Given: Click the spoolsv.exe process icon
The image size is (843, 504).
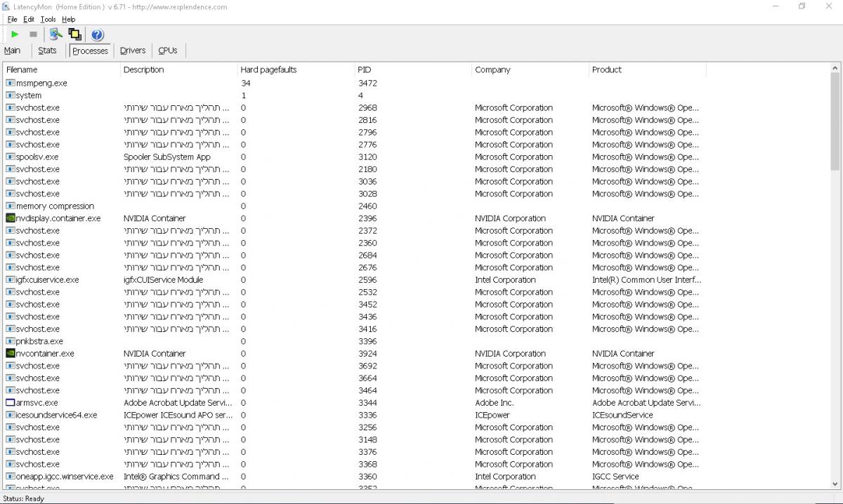Looking at the screenshot, I should tap(10, 157).
